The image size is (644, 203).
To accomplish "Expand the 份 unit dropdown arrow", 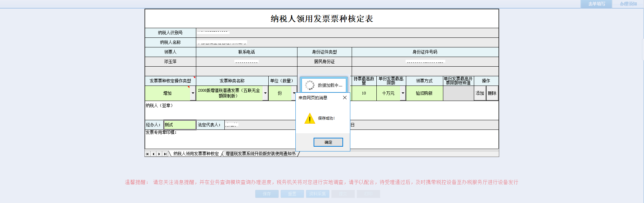I will [294, 93].
